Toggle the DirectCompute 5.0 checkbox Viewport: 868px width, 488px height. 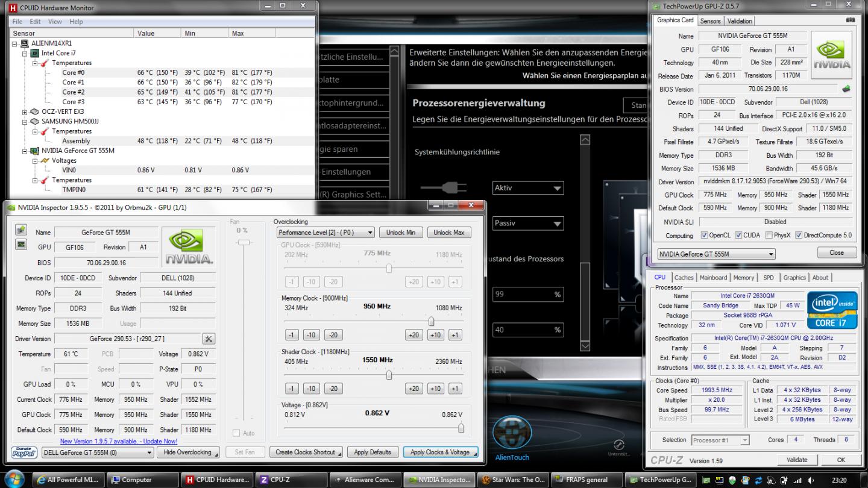coord(799,236)
